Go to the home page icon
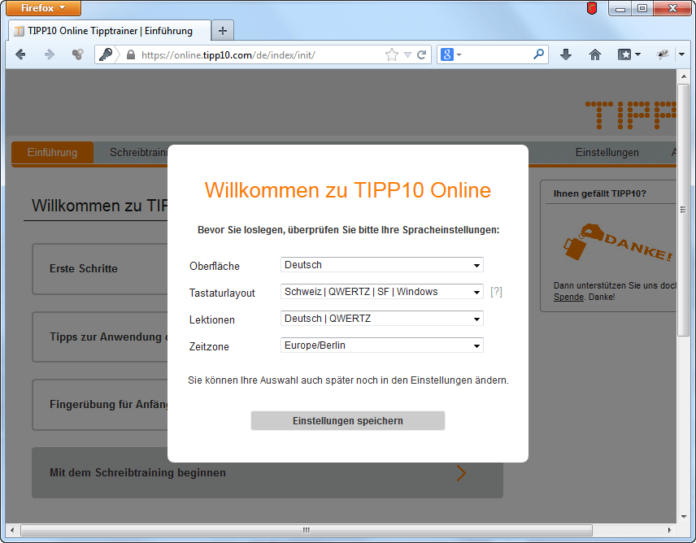696x543 pixels. [x=595, y=55]
